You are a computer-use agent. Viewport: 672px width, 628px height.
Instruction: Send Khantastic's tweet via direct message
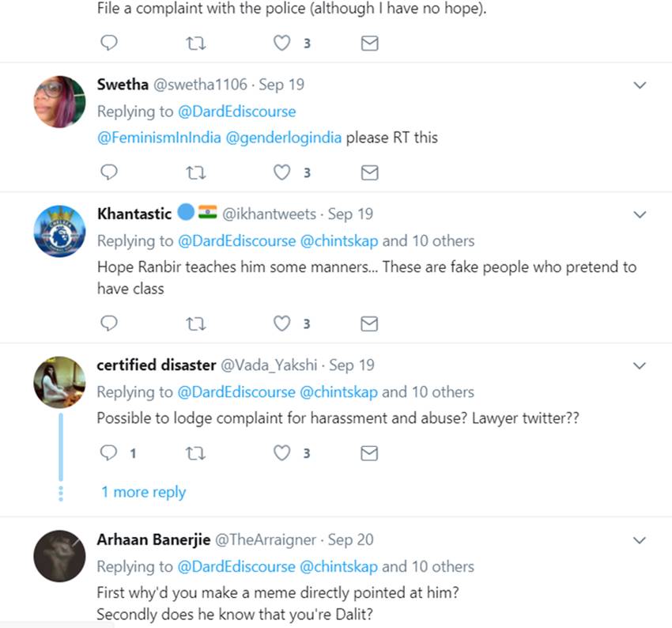pos(369,323)
